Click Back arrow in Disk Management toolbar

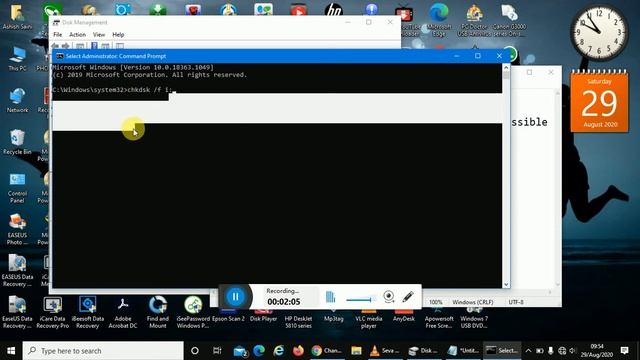click(55, 46)
